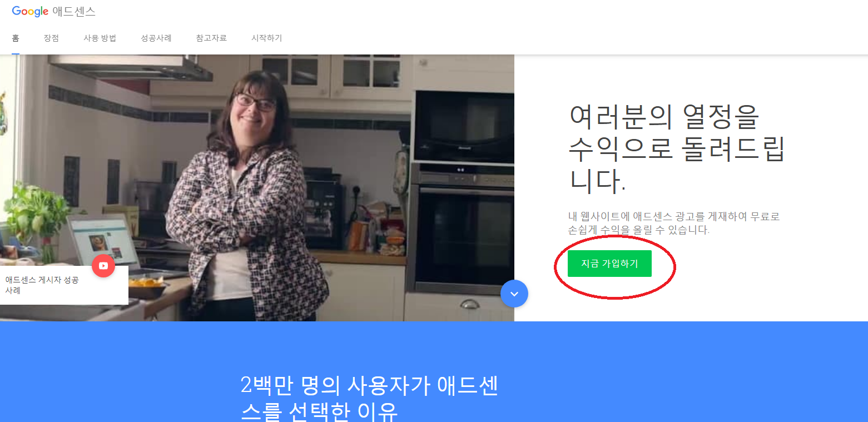
Task: Play the red YouTube video button
Action: pos(103,266)
